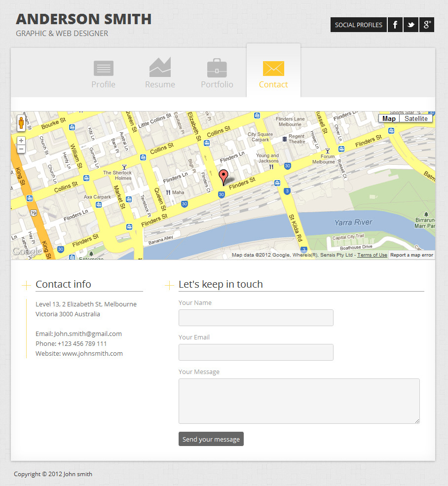
Task: Click the Let's keep in touch heading
Action: tap(221, 284)
